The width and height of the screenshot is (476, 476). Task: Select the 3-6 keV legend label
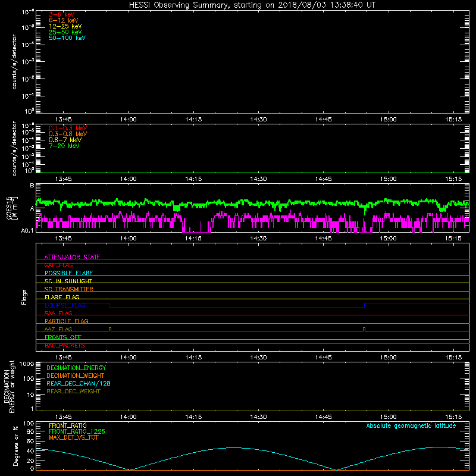pos(62,14)
